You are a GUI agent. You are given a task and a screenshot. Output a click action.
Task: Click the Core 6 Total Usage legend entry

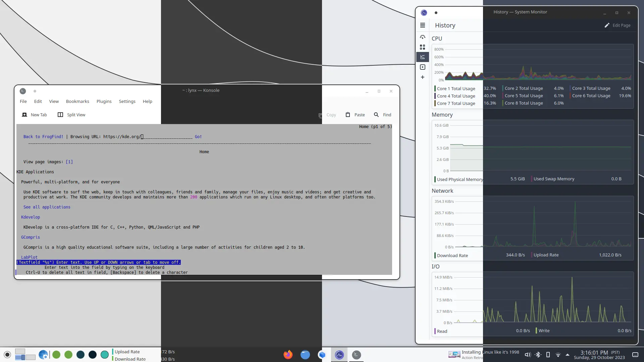[x=601, y=96]
